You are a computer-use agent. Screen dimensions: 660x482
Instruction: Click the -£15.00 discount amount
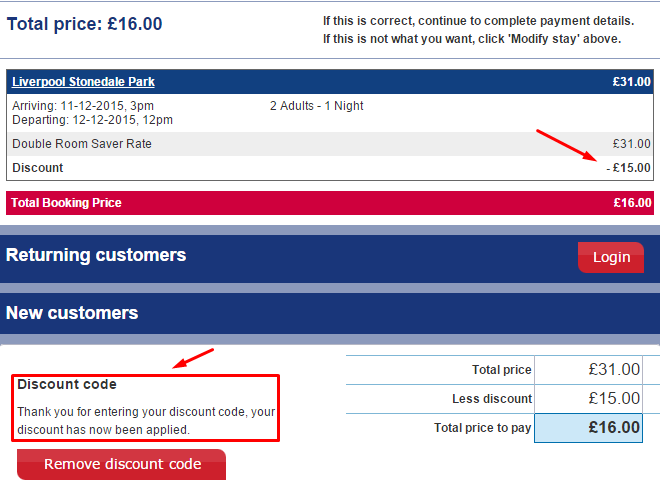[628, 168]
